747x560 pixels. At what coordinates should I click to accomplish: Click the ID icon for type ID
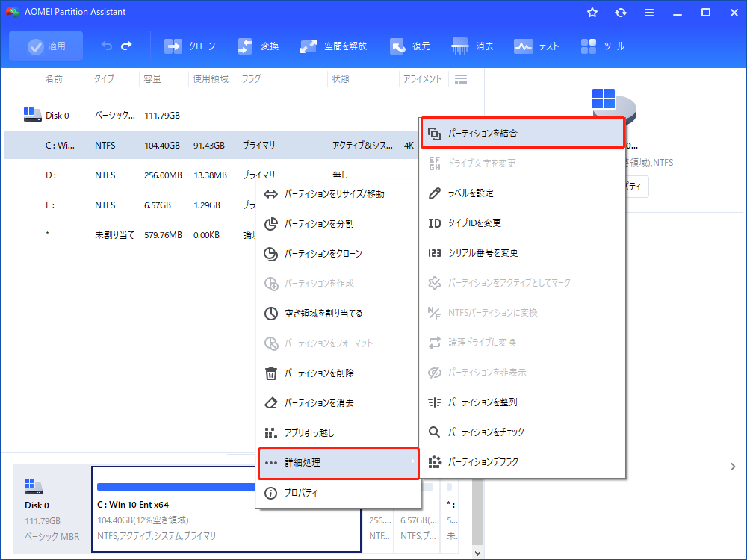tap(434, 223)
